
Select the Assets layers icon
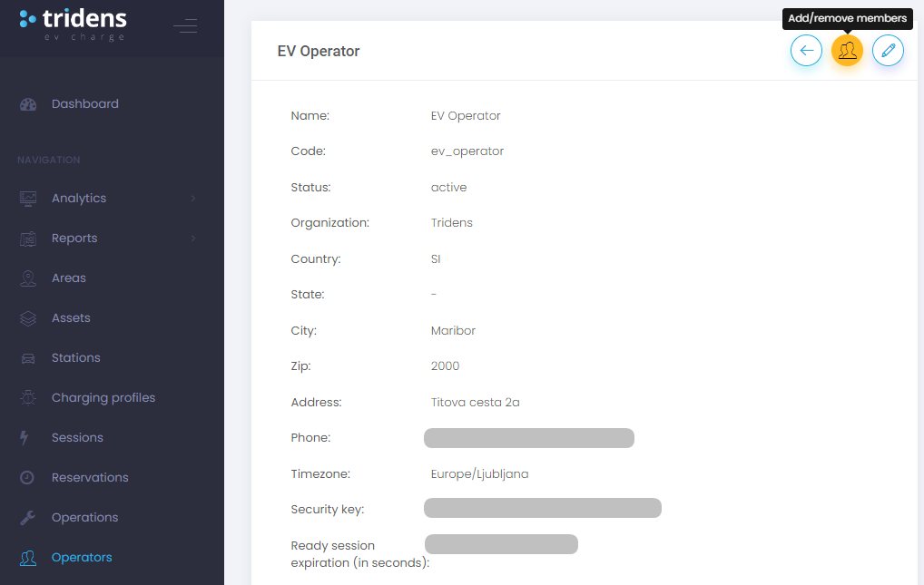pyautogui.click(x=27, y=317)
